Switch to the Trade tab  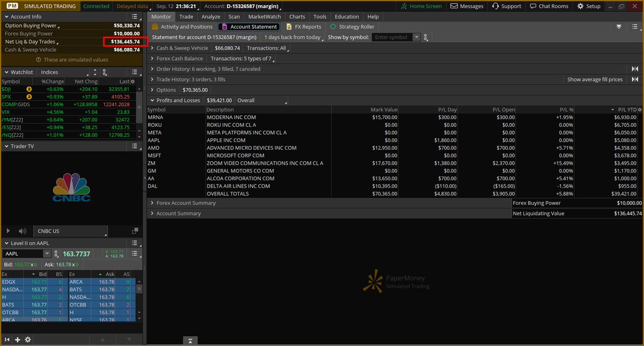coord(186,17)
